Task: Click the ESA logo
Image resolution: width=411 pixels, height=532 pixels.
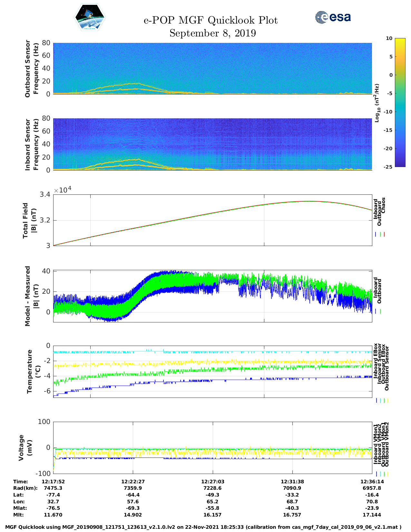Action: pos(333,17)
